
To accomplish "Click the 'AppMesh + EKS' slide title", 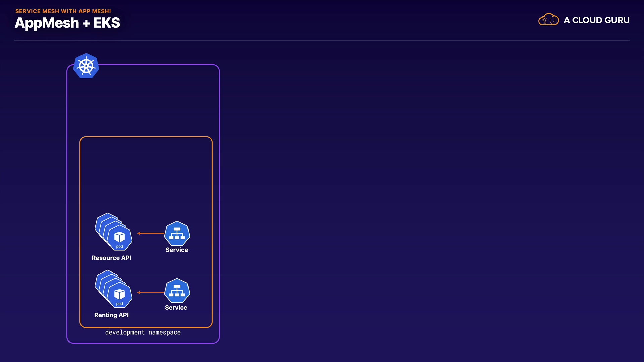I will pos(67,23).
